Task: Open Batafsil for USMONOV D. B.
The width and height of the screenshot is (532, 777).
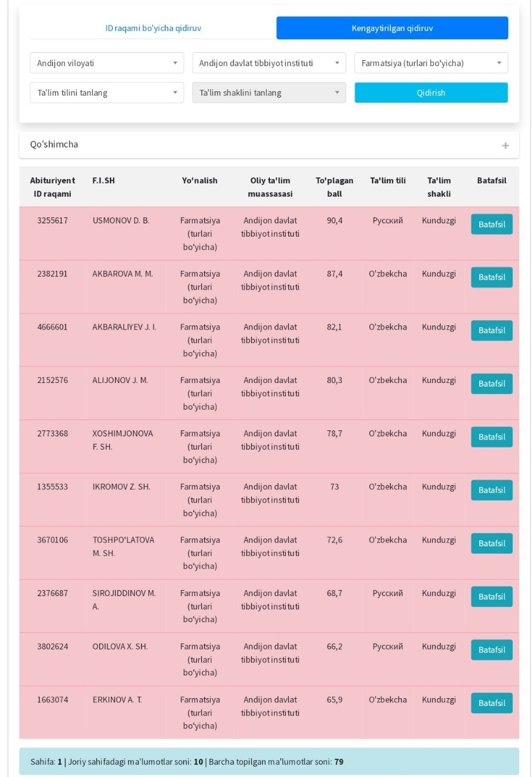Action: (x=491, y=224)
